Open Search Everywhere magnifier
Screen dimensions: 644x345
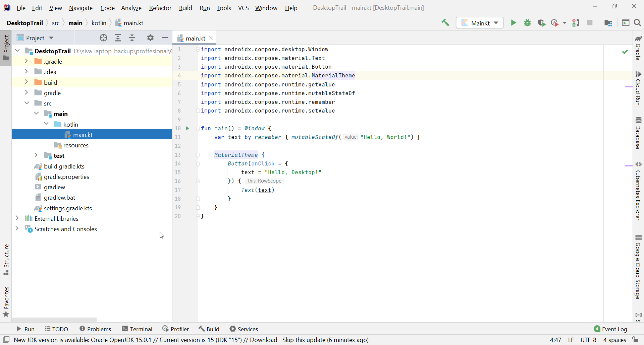[x=638, y=23]
